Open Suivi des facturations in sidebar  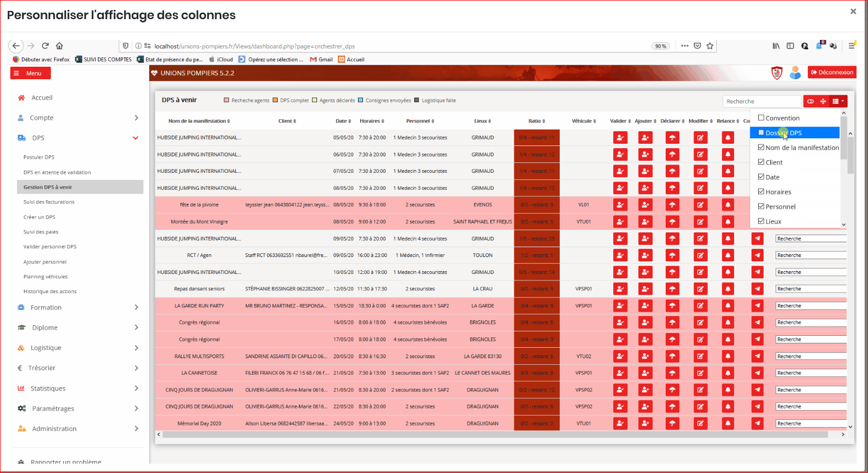(49, 202)
